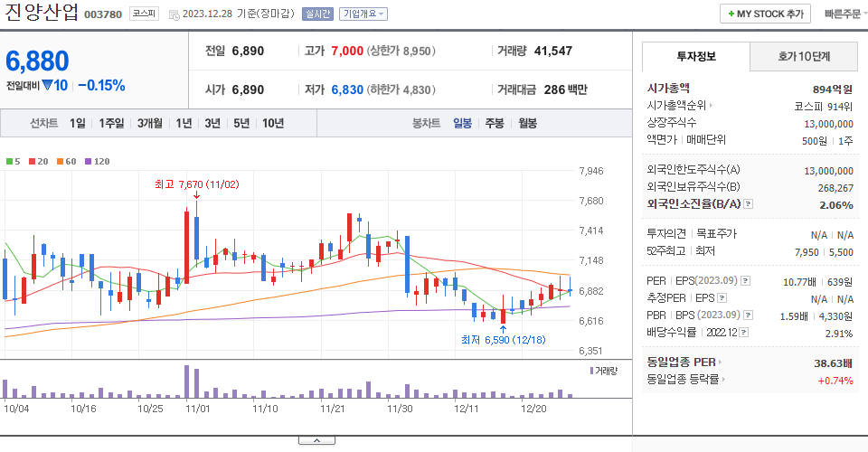The height and width of the screenshot is (452, 868).
Task: Select the 1주일 line chart period
Action: click(x=111, y=123)
